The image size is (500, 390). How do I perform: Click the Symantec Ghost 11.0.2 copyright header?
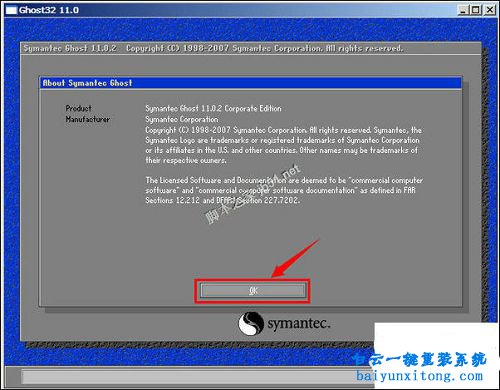click(213, 48)
